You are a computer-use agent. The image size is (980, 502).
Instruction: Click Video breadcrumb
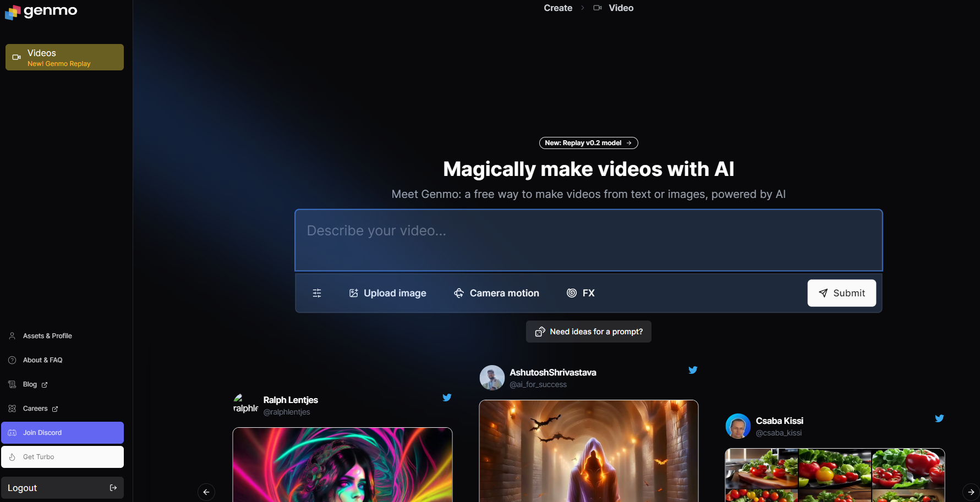[x=621, y=8]
